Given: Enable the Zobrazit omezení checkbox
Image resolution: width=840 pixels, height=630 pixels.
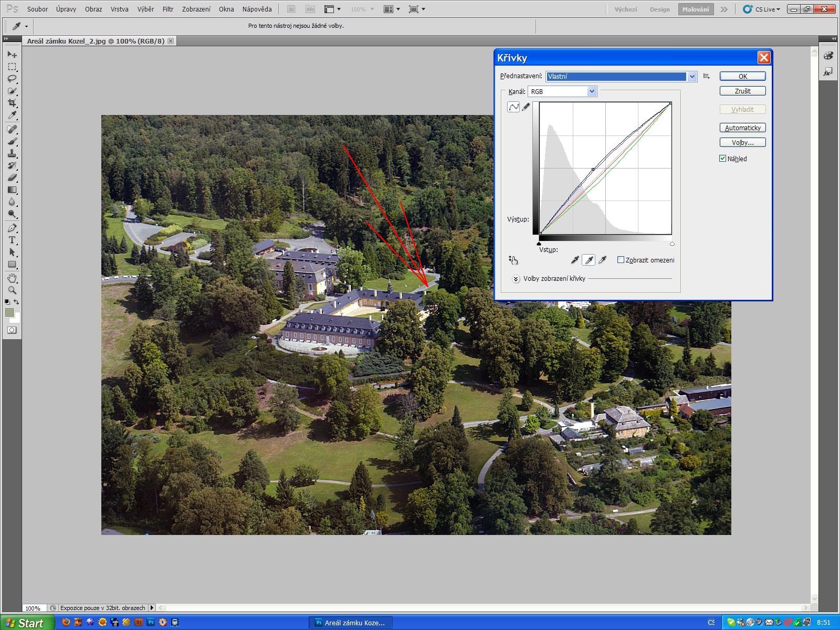Looking at the screenshot, I should [x=621, y=260].
